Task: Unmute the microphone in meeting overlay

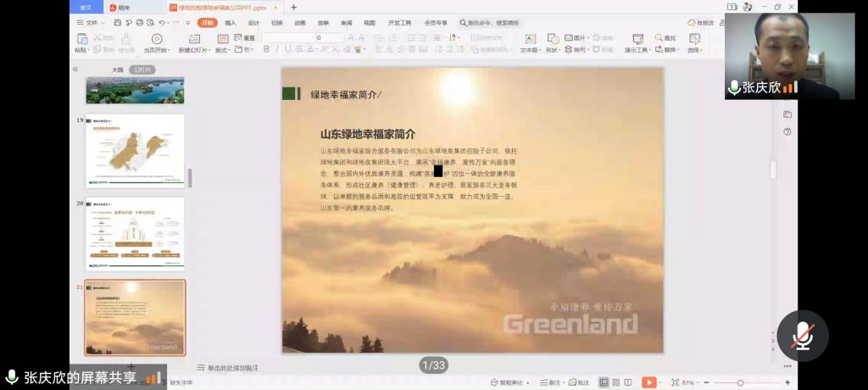Action: pyautogui.click(x=802, y=336)
